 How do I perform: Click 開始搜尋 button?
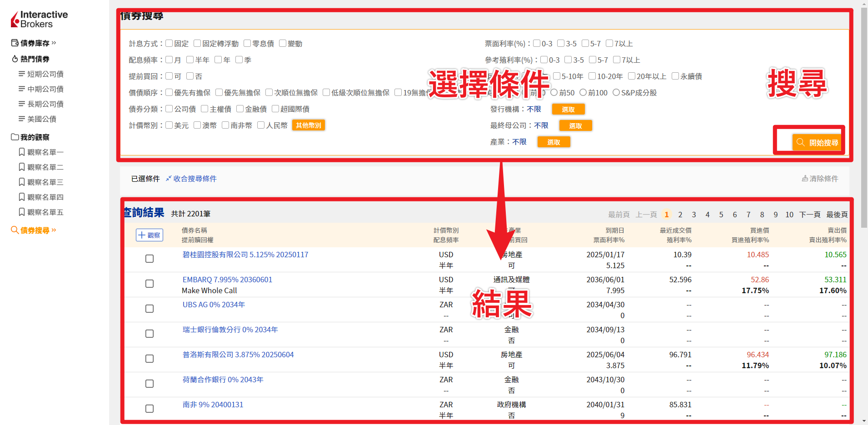pyautogui.click(x=817, y=142)
